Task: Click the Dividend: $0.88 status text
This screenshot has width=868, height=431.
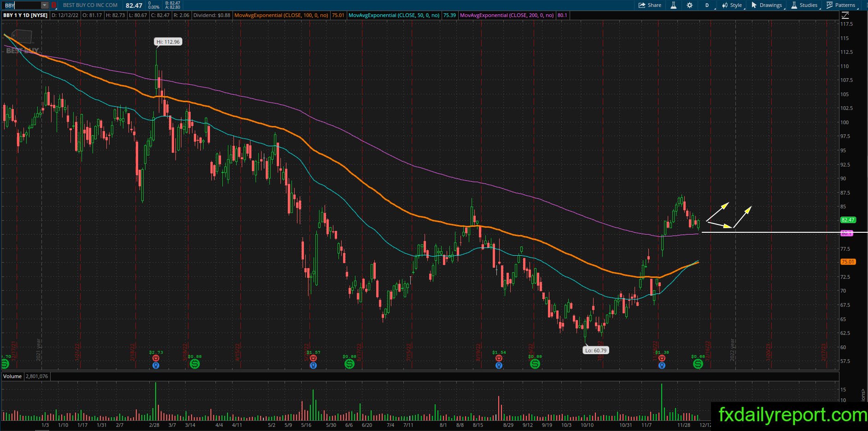Action: click(212, 15)
